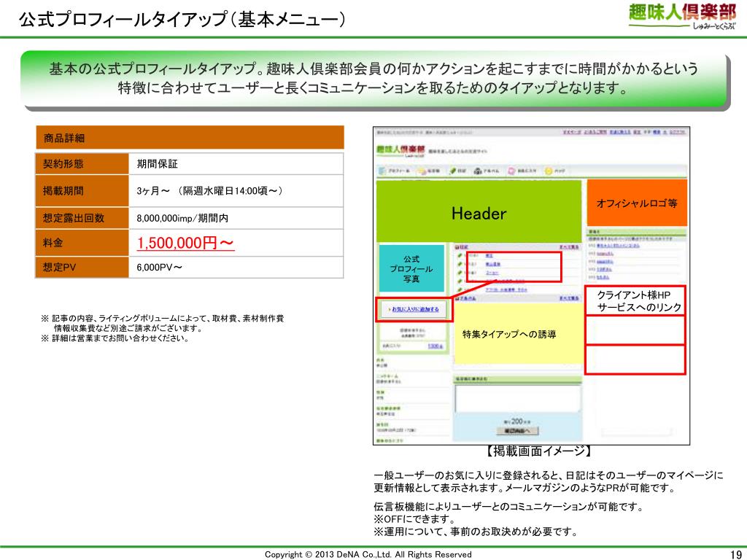Click the 契約形態 row label
The image size is (747, 560).
pos(82,164)
